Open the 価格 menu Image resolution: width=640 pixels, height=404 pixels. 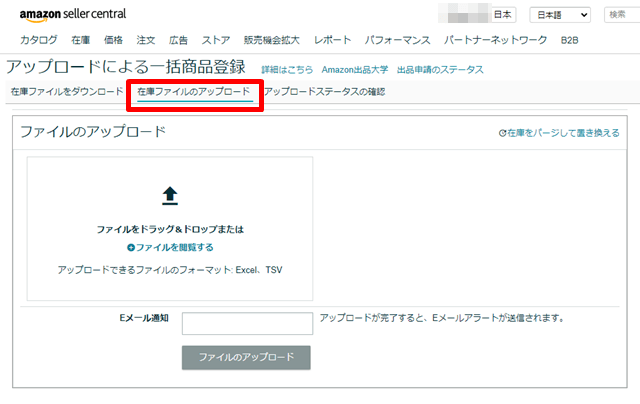pyautogui.click(x=113, y=40)
